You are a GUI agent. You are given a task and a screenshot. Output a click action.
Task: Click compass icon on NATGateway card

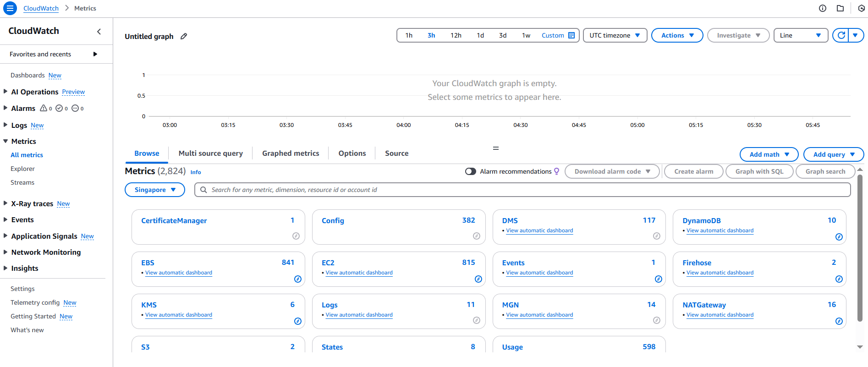(839, 321)
